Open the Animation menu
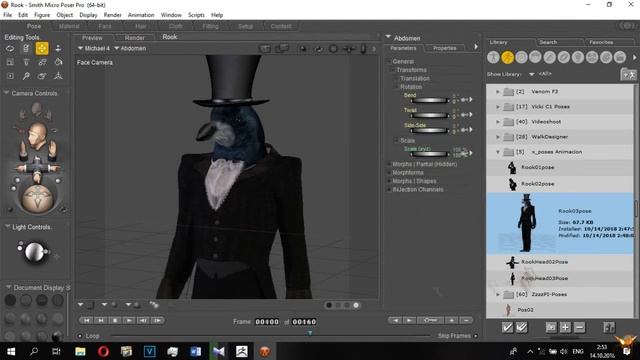This screenshot has height=360, width=640. click(141, 15)
